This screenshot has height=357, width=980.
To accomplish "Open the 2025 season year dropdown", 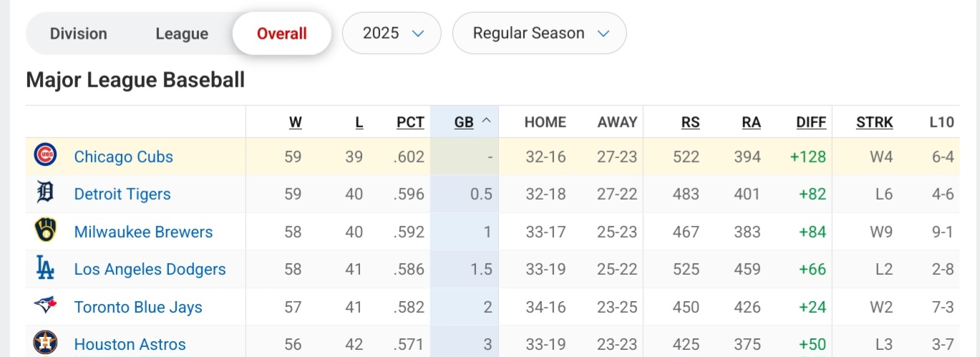I will click(x=392, y=34).
